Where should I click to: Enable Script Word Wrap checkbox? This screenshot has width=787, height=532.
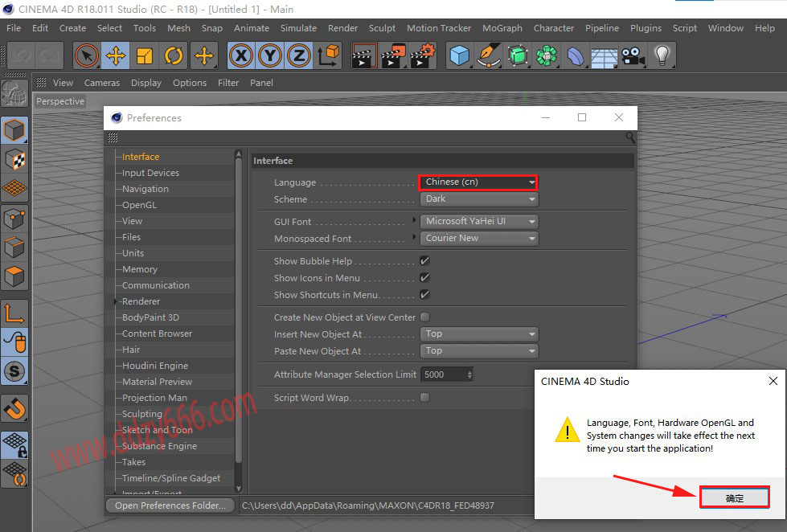click(x=424, y=398)
